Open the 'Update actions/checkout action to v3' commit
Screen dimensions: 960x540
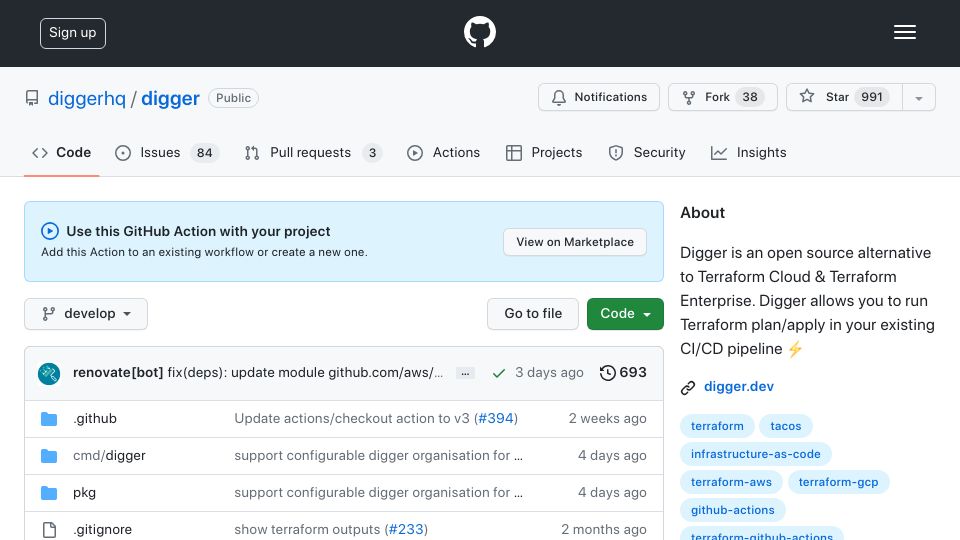point(352,419)
